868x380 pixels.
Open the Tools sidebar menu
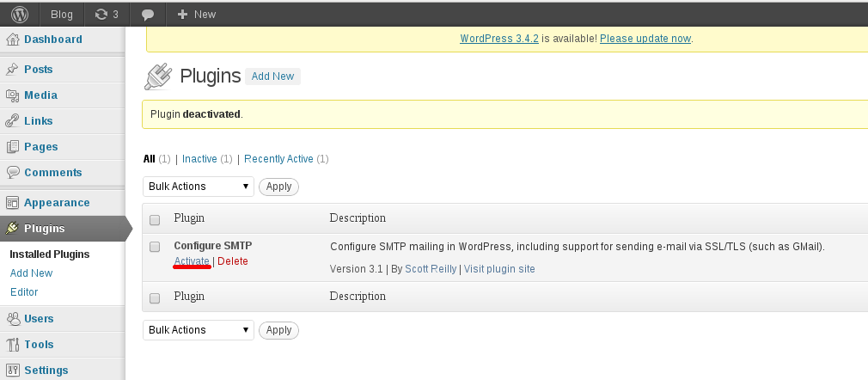click(39, 345)
